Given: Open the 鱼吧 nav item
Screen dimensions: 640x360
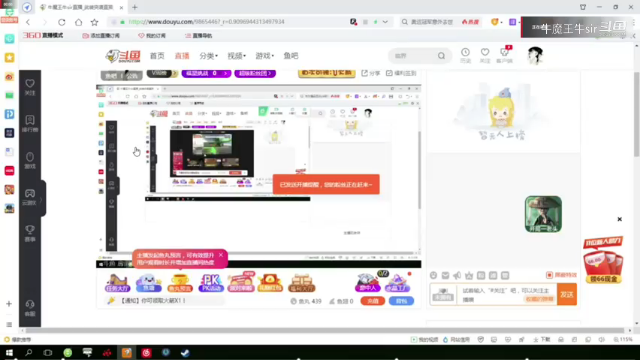Looking at the screenshot, I should click(x=291, y=56).
